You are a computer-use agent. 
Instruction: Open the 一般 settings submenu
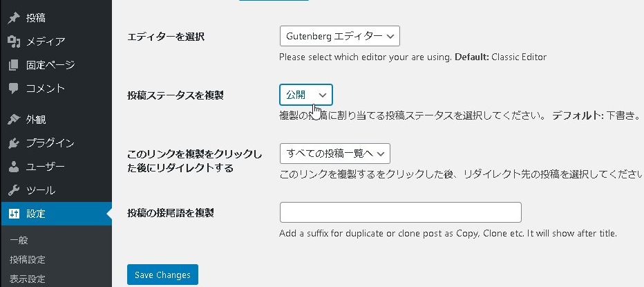pos(19,241)
